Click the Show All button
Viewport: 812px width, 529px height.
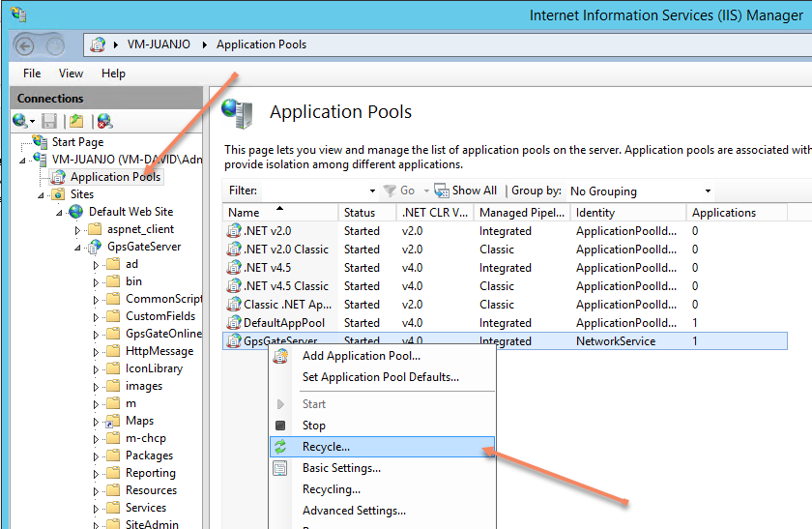466,191
